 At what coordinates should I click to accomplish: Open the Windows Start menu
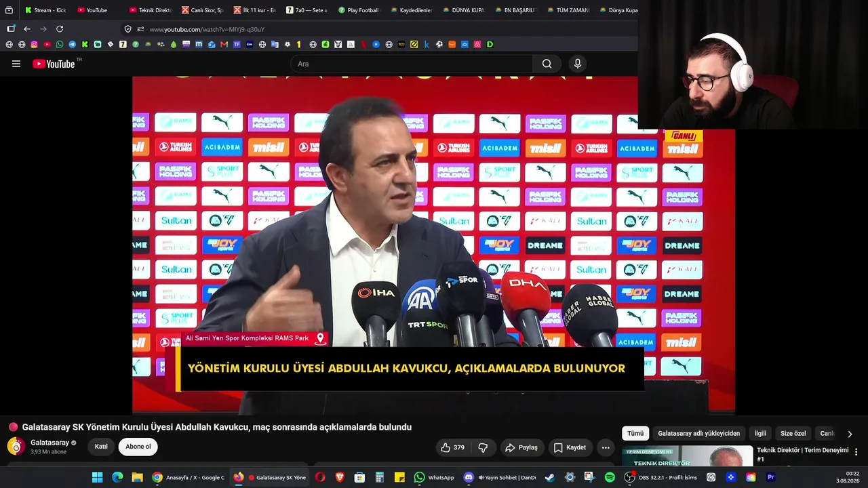(97, 477)
